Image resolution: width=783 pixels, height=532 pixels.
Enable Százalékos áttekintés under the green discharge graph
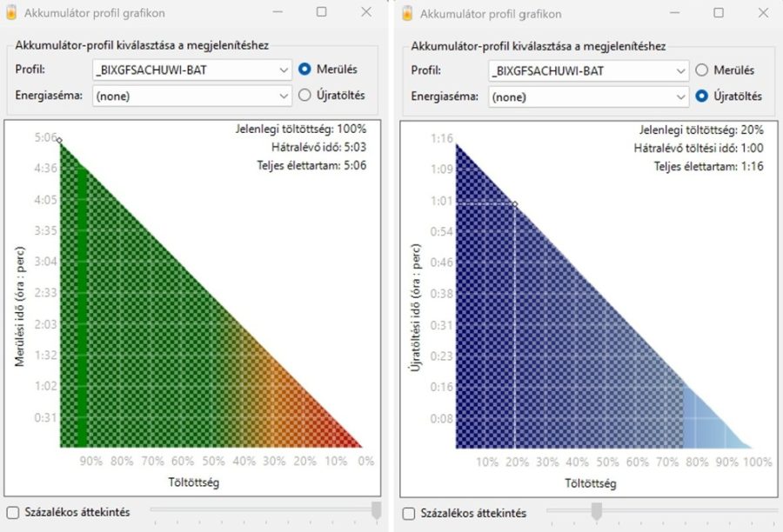tap(12, 513)
